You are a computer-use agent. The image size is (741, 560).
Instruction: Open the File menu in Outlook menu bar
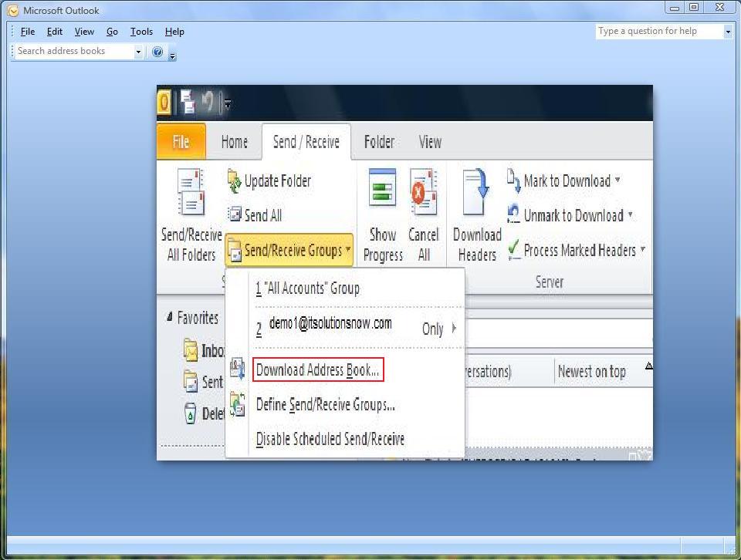coord(28,32)
